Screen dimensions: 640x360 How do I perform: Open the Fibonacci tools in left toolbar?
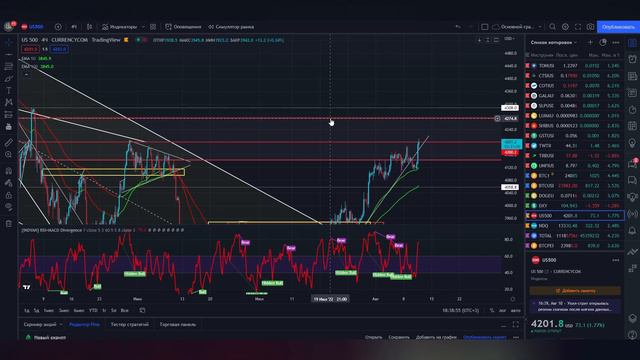click(9, 66)
